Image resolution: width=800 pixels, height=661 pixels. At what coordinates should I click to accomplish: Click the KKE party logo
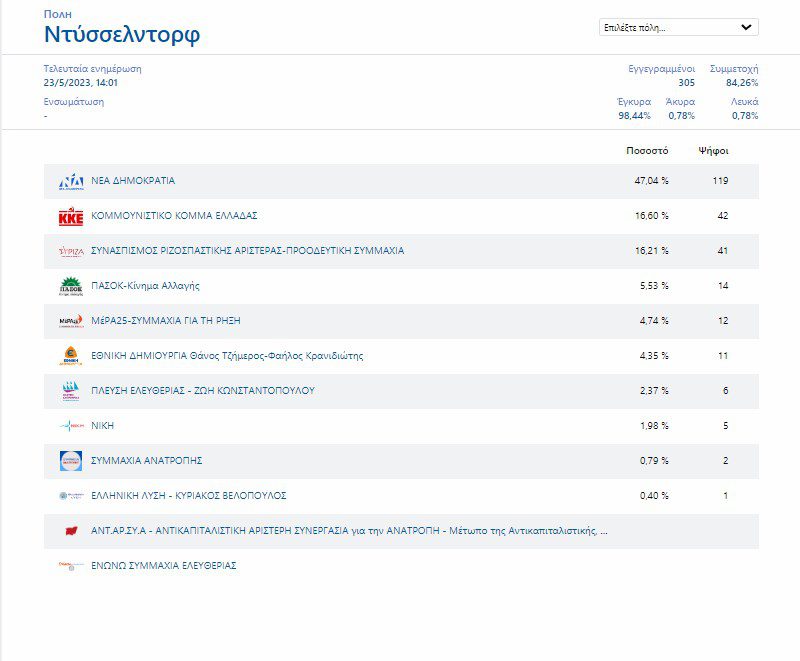point(71,216)
